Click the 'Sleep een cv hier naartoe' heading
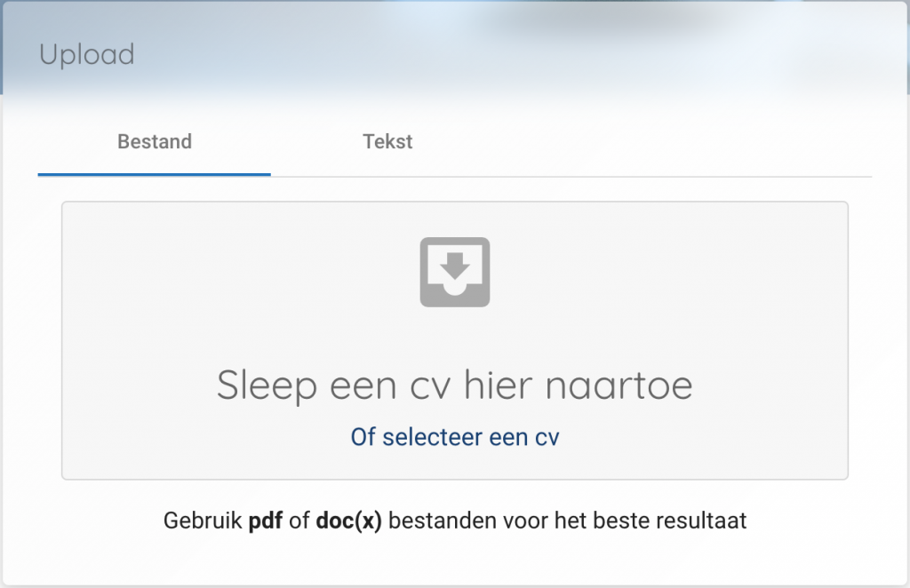 coord(454,385)
